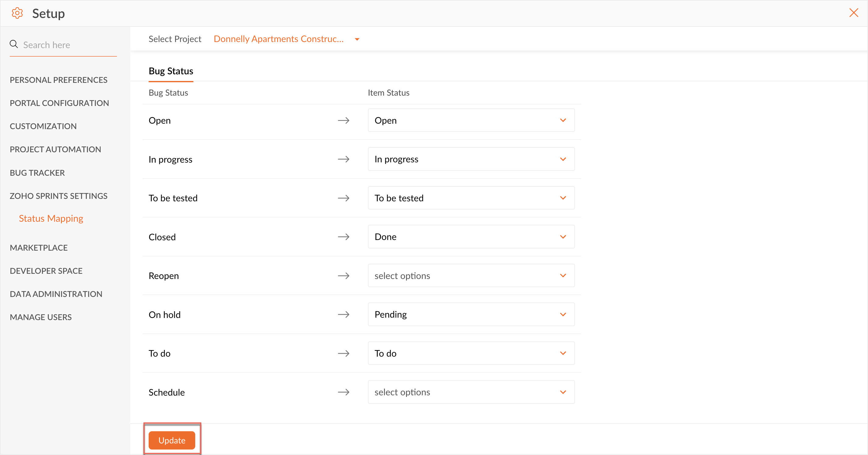Screen dimensions: 868x455
Task: Expand Item Status dropdown for Open
Action: (471, 120)
